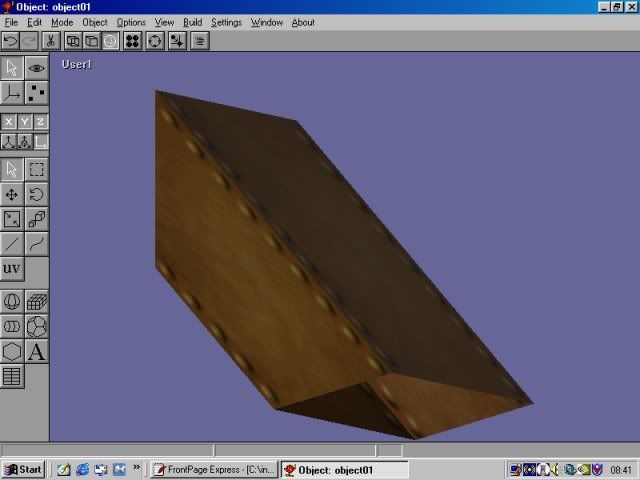This screenshot has height=480, width=640.
Task: Open the Settings menu
Action: [x=226, y=22]
